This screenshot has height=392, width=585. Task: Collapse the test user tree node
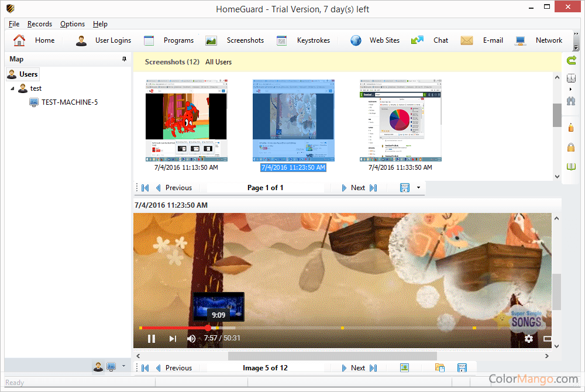12,88
